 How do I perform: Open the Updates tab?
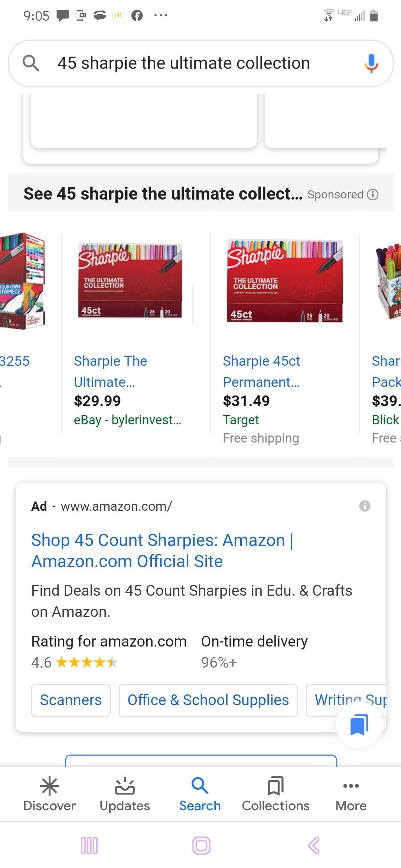(x=125, y=794)
